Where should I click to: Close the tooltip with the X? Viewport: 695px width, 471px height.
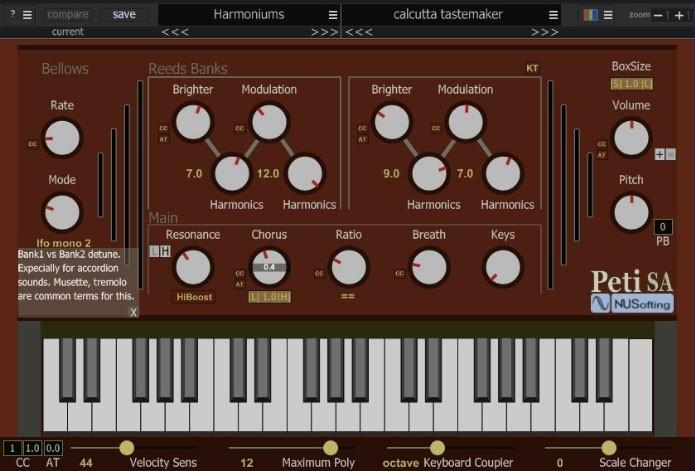pyautogui.click(x=133, y=312)
